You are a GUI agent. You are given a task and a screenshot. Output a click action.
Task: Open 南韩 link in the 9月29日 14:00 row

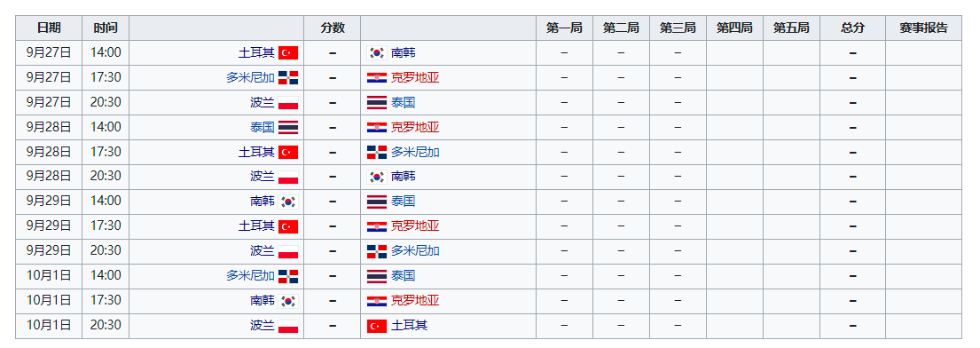pyautogui.click(x=263, y=202)
